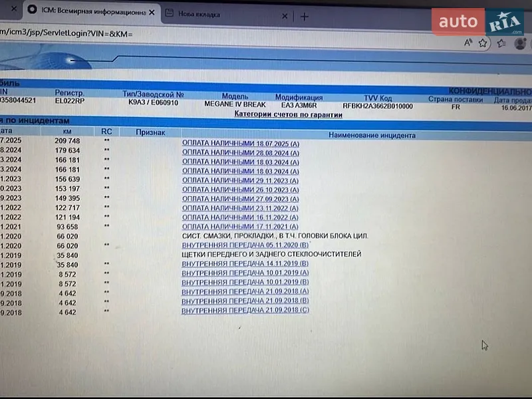Select the 93 658 km value

[x=67, y=227]
